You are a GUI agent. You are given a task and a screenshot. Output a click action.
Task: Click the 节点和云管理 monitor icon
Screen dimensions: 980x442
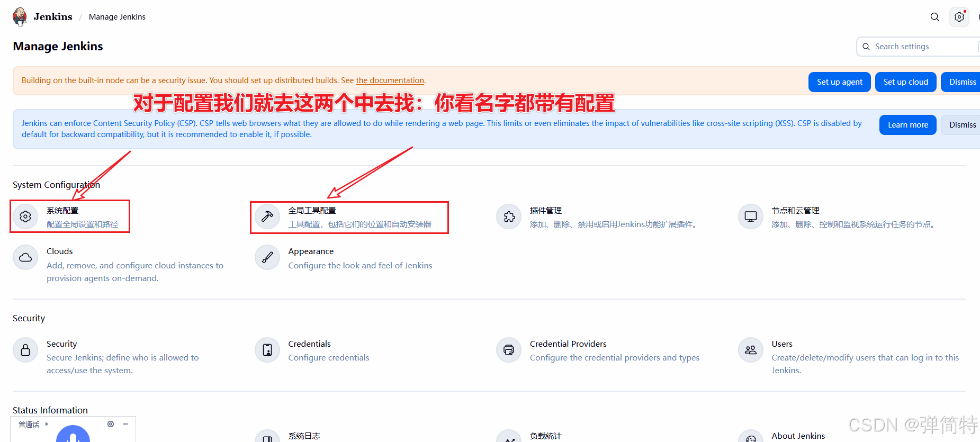[751, 217]
